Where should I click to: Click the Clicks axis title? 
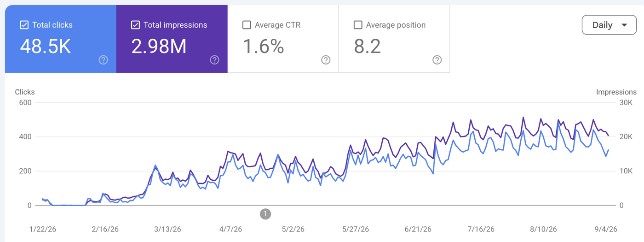pos(25,92)
